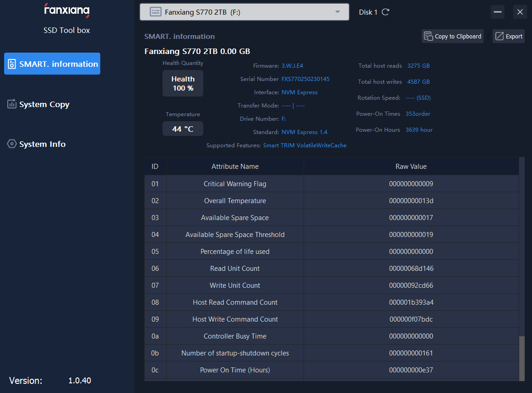Screen dimensions: 532x393
Task: Click the NVM Express interface value
Action: click(x=299, y=92)
